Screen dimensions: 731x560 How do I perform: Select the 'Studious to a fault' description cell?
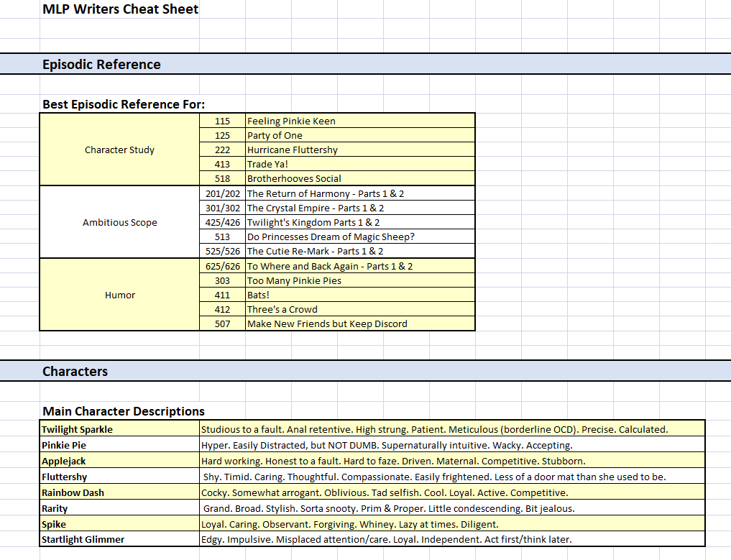(x=452, y=429)
